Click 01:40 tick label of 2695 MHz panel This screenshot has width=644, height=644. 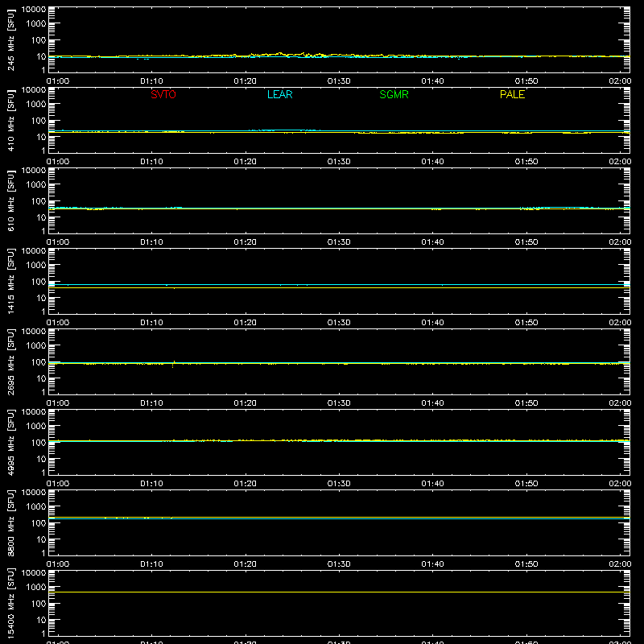point(432,403)
